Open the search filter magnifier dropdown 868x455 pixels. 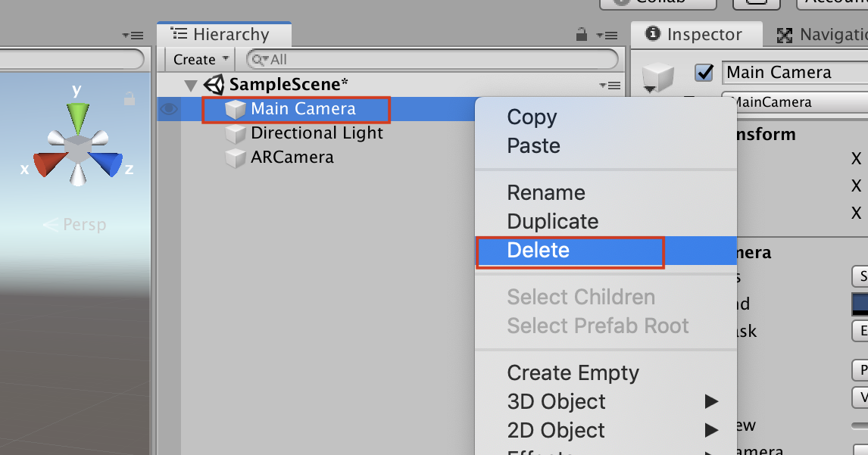pos(258,59)
